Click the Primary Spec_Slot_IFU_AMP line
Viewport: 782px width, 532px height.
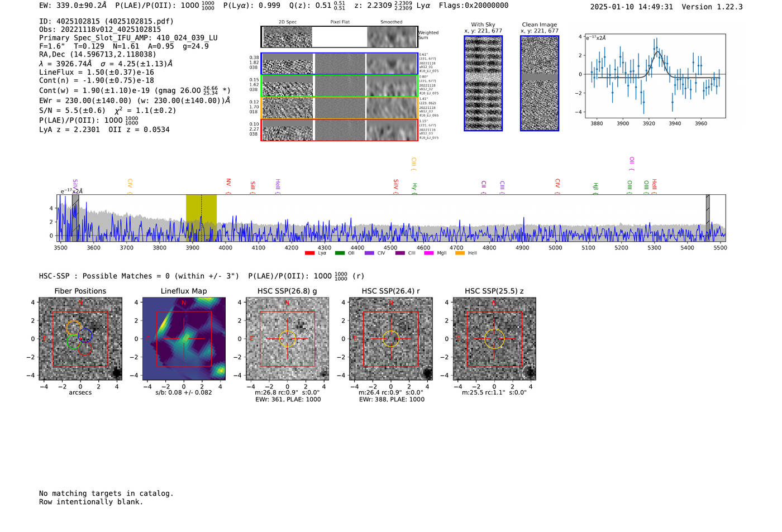(x=128, y=38)
